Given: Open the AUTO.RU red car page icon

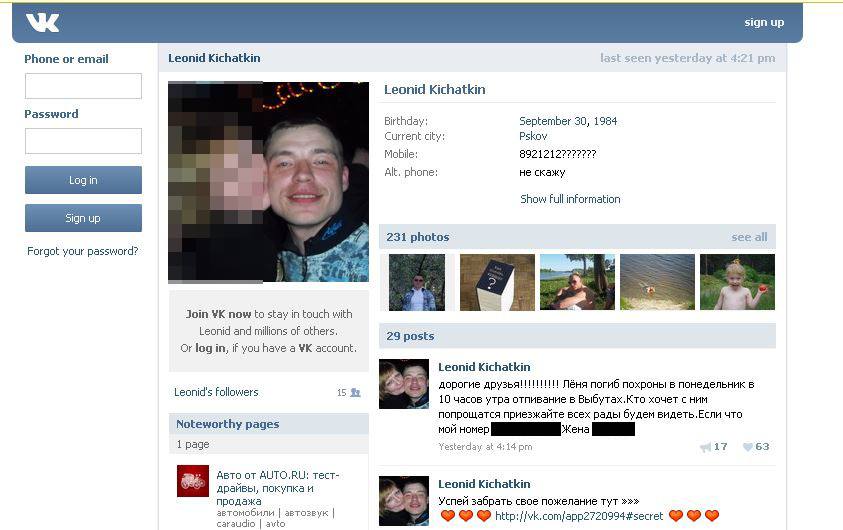Looking at the screenshot, I should (x=192, y=481).
